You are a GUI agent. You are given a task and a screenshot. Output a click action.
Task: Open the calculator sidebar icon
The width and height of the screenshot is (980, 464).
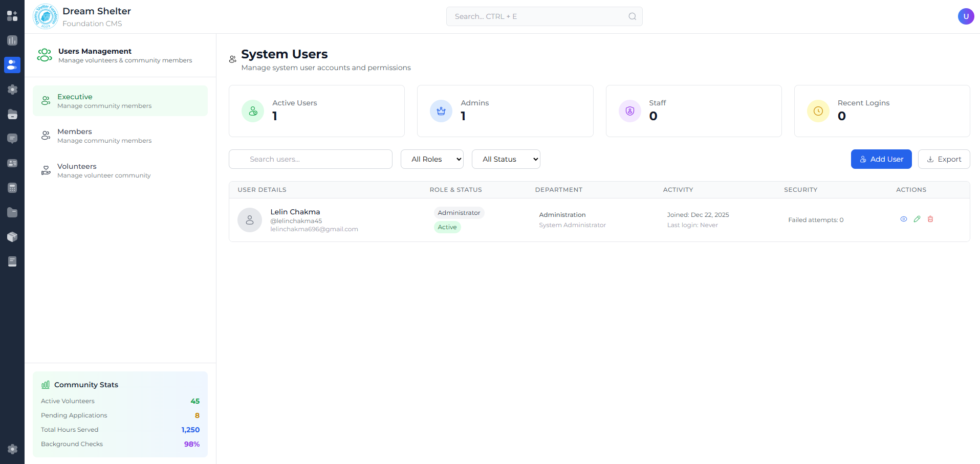(12, 188)
